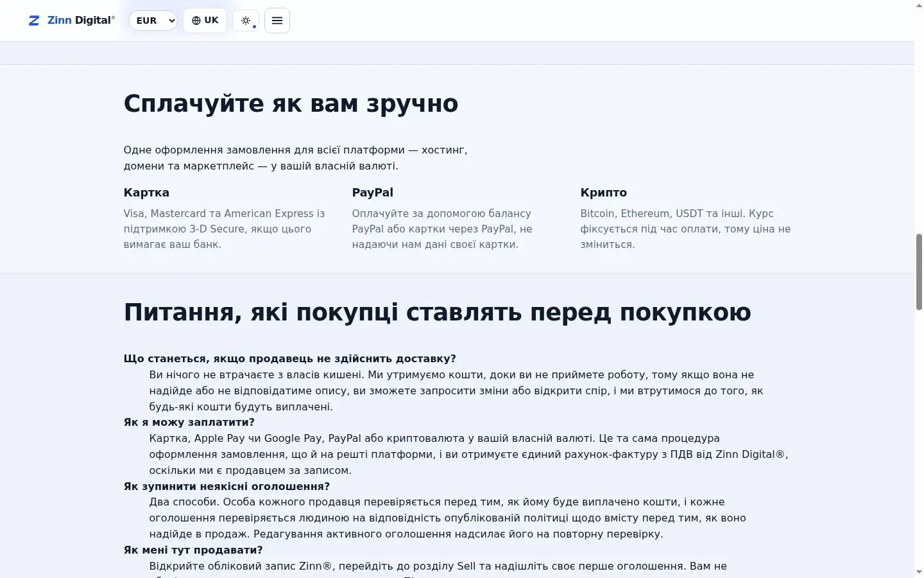The width and height of the screenshot is (924, 578).
Task: Click the scrollbar down arrow
Action: click(919, 572)
